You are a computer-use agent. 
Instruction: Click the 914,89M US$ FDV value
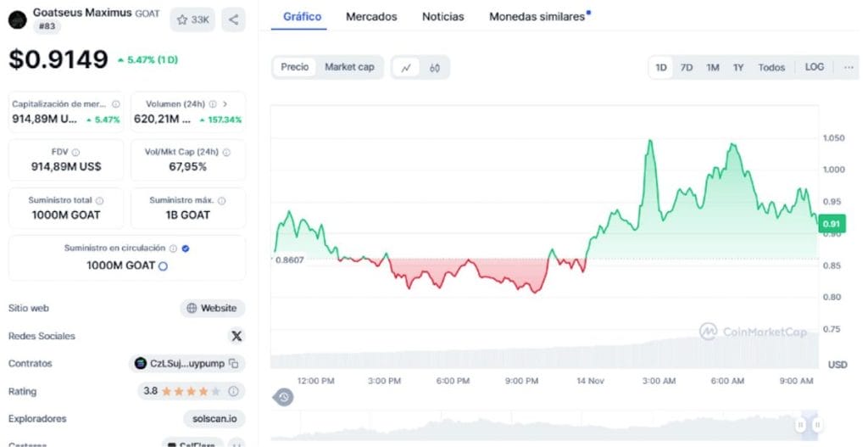tap(66, 167)
